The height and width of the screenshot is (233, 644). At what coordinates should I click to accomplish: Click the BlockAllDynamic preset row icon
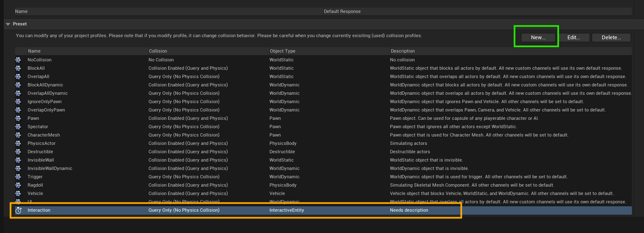18,85
